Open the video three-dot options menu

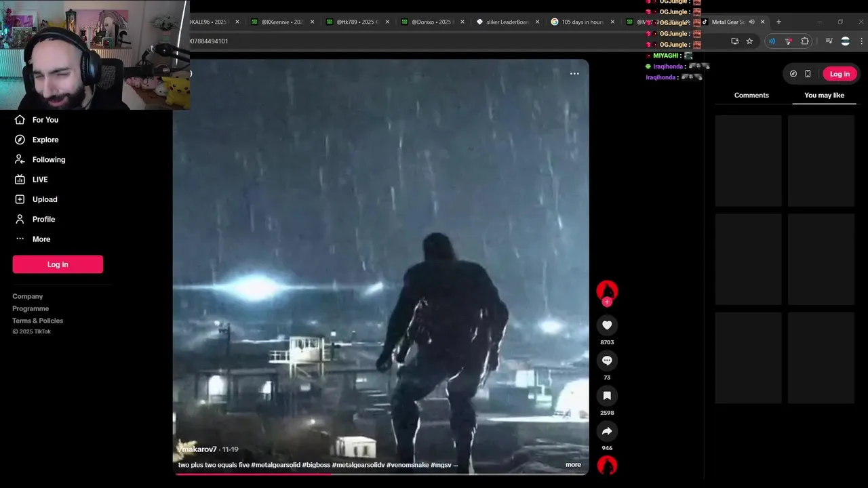(574, 73)
